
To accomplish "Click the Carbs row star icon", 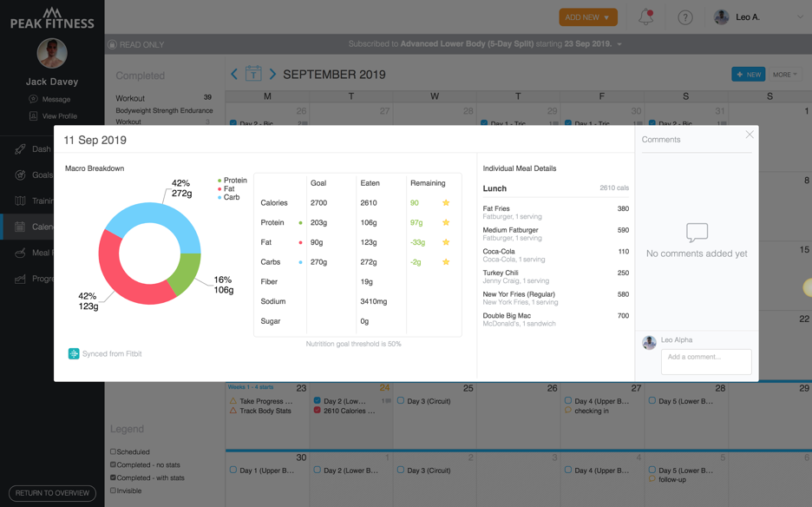I will (x=446, y=262).
